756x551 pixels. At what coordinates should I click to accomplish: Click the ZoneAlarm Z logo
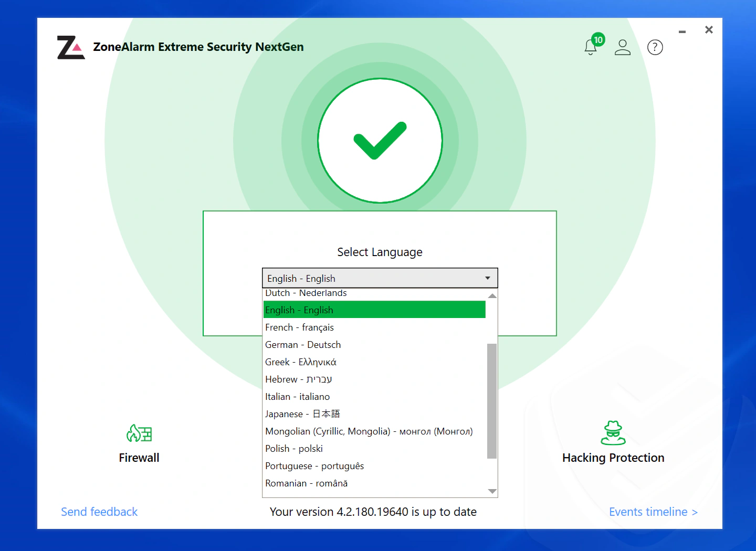(71, 47)
